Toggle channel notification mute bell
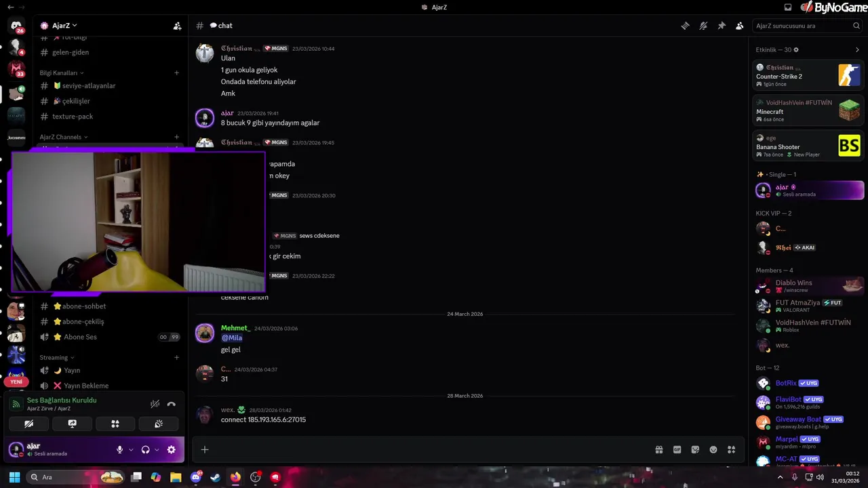The height and width of the screenshot is (488, 868). point(703,26)
